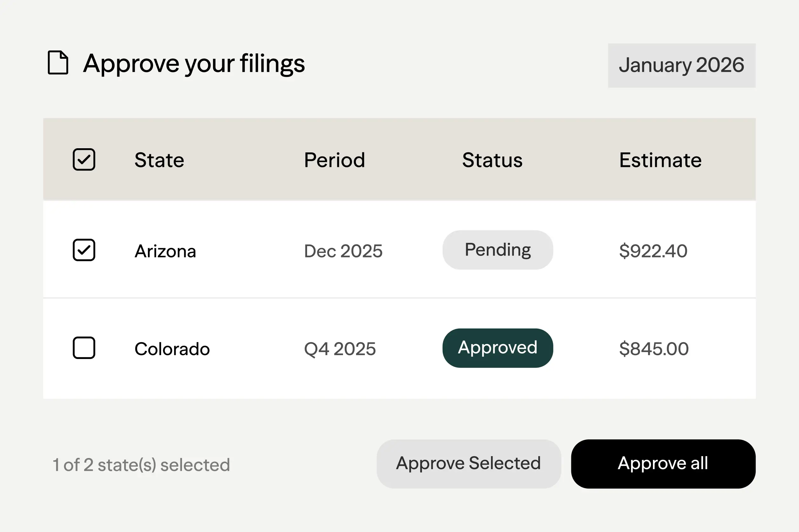The height and width of the screenshot is (532, 799).
Task: Click the Period column header
Action: pyautogui.click(x=334, y=160)
